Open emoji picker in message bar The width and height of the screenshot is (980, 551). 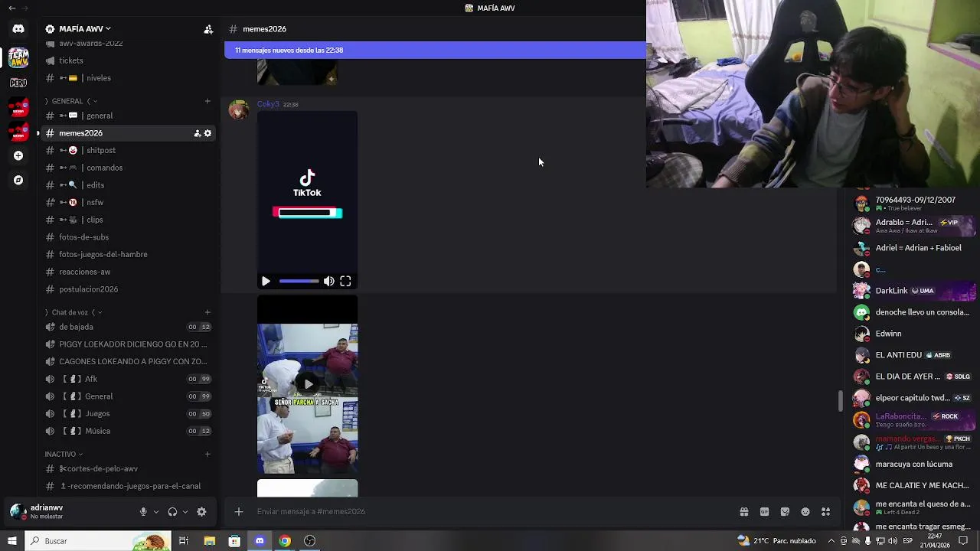[805, 511]
